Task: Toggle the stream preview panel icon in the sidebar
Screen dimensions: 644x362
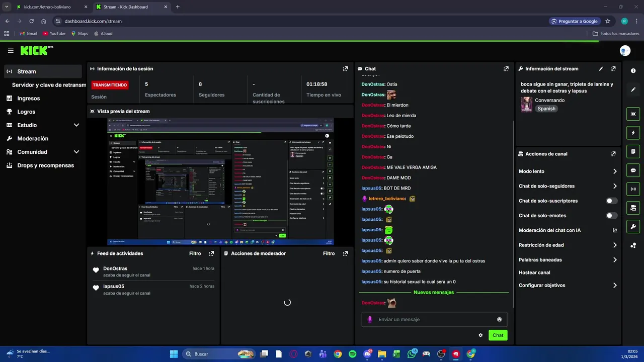Action: click(x=633, y=114)
